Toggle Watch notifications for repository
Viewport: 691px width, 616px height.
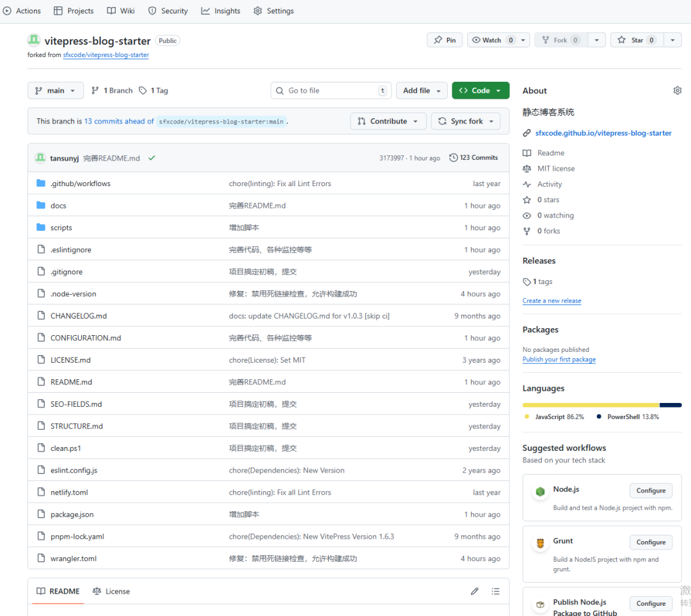[x=492, y=40]
